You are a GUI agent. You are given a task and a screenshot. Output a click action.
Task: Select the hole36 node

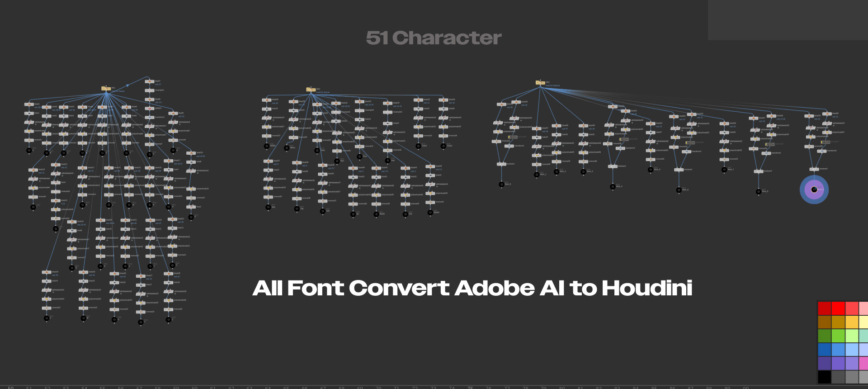pyautogui.click(x=583, y=134)
